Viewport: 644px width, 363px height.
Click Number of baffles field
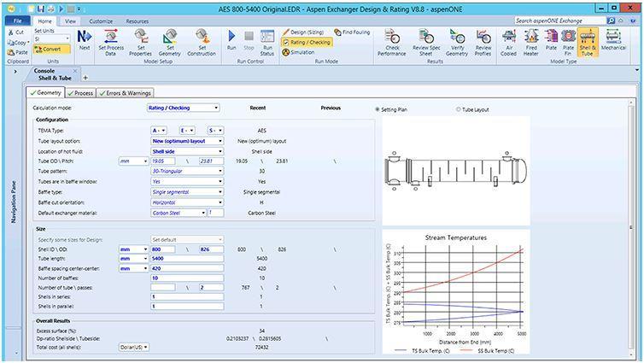click(x=187, y=278)
